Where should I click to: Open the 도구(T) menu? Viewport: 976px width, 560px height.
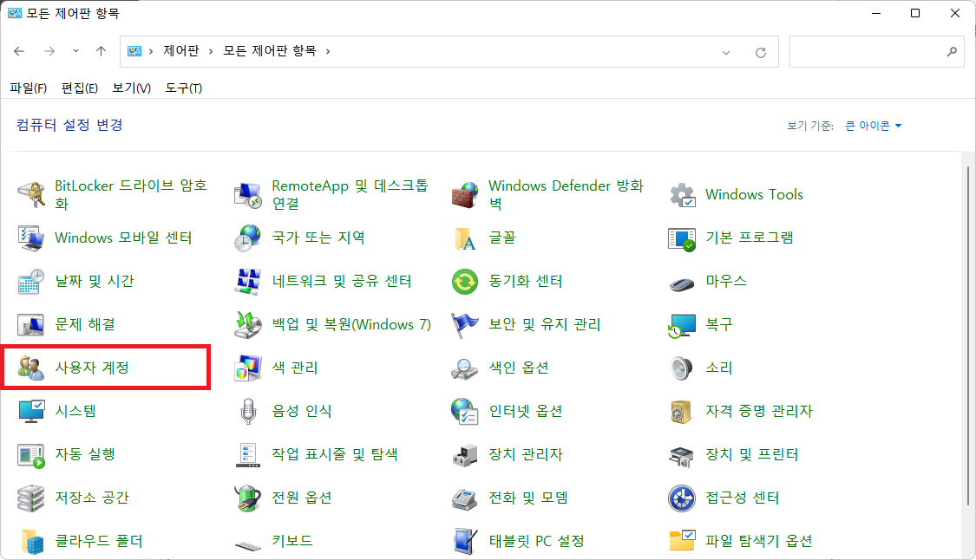[x=184, y=88]
